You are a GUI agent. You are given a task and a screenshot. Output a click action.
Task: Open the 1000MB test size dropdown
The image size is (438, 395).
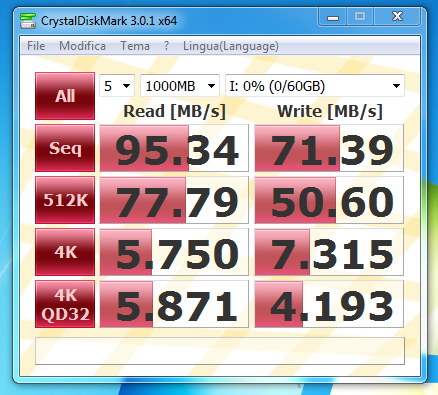180,86
